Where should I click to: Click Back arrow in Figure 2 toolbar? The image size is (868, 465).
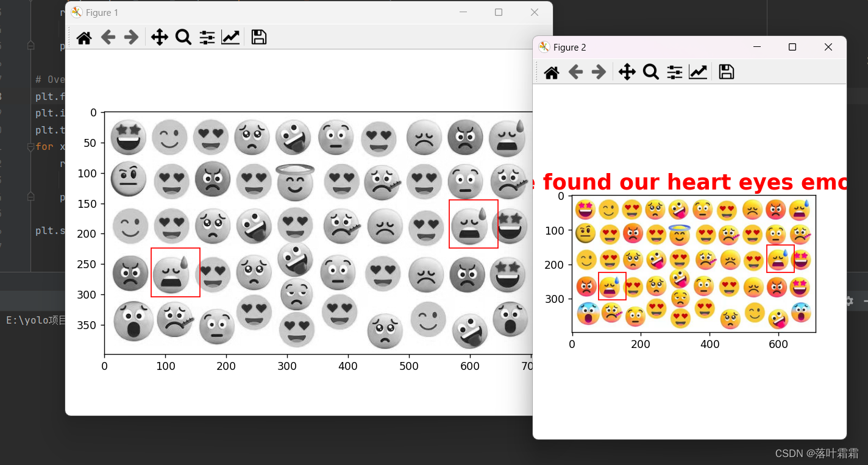(x=575, y=73)
